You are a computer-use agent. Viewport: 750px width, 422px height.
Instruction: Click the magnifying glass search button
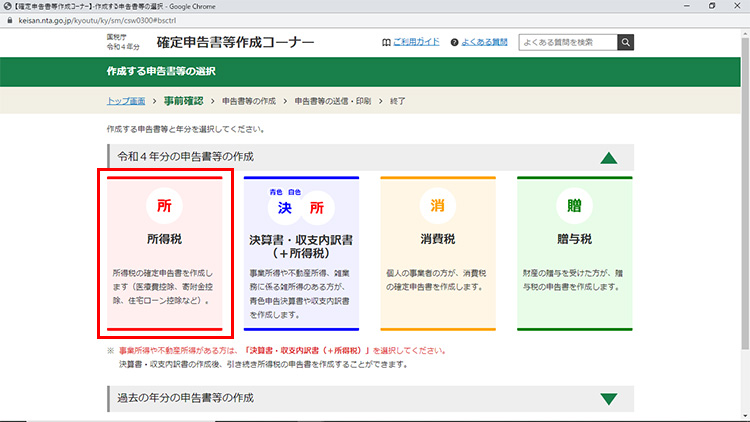625,42
